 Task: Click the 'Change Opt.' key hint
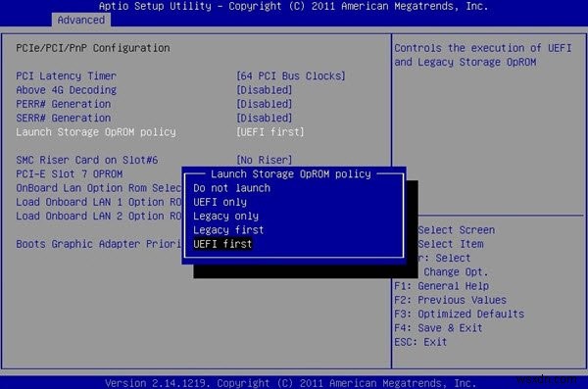point(456,272)
